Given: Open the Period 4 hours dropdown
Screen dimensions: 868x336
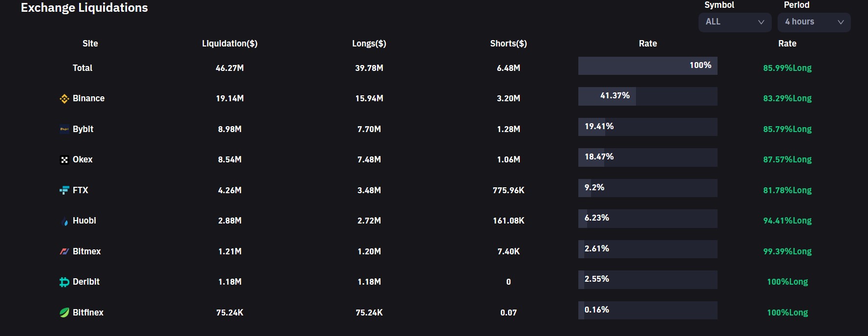Looking at the screenshot, I should (813, 22).
